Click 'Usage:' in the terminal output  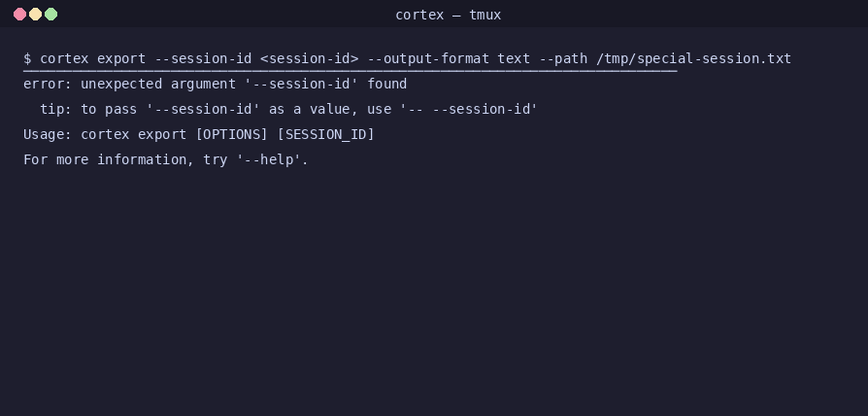tap(48, 134)
